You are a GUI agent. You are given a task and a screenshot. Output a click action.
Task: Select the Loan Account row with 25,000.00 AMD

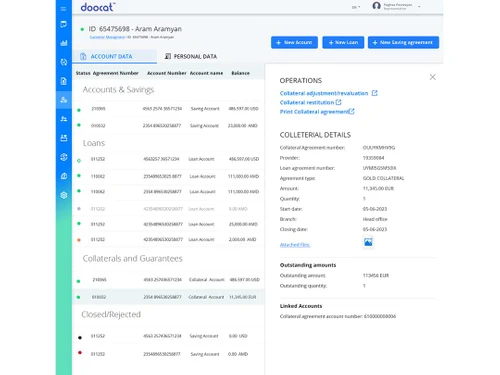[168, 224]
